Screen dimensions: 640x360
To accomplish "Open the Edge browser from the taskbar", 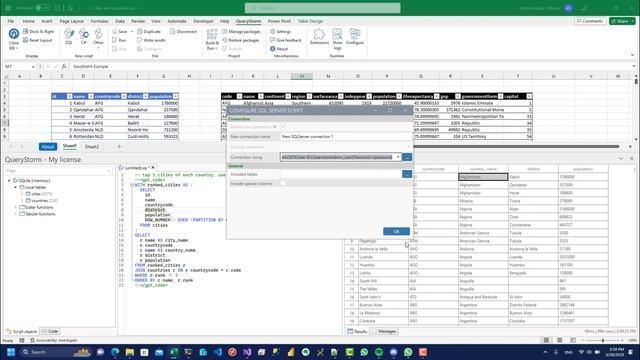I will (x=115, y=352).
